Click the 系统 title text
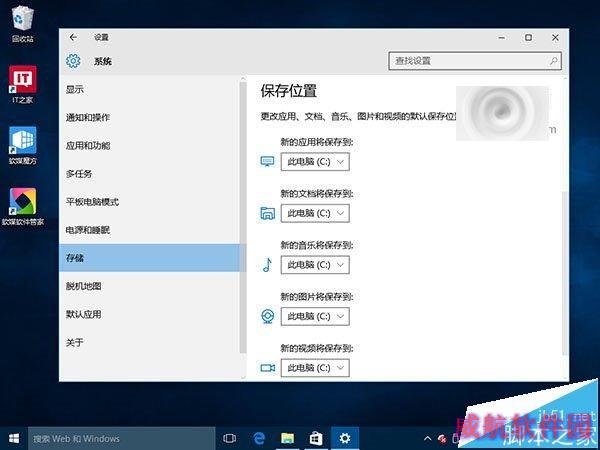The image size is (600, 450). point(103,61)
